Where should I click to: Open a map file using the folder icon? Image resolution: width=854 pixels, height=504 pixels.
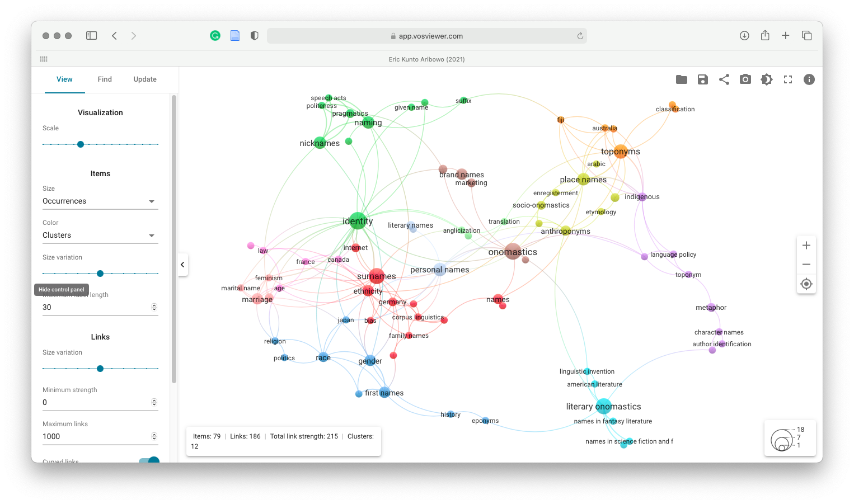tap(682, 79)
